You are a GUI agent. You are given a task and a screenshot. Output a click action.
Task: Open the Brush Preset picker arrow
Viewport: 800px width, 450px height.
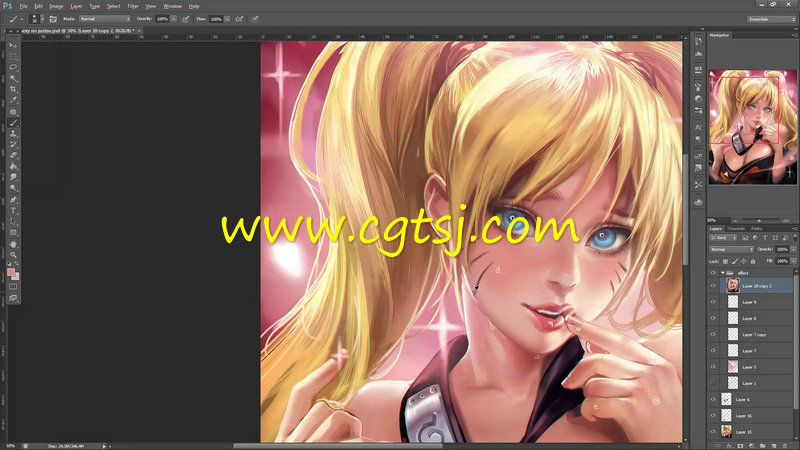42,19
